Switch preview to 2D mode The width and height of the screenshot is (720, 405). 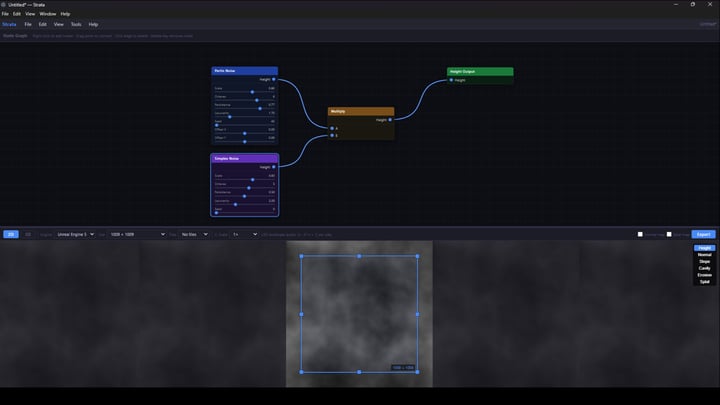click(x=11, y=234)
